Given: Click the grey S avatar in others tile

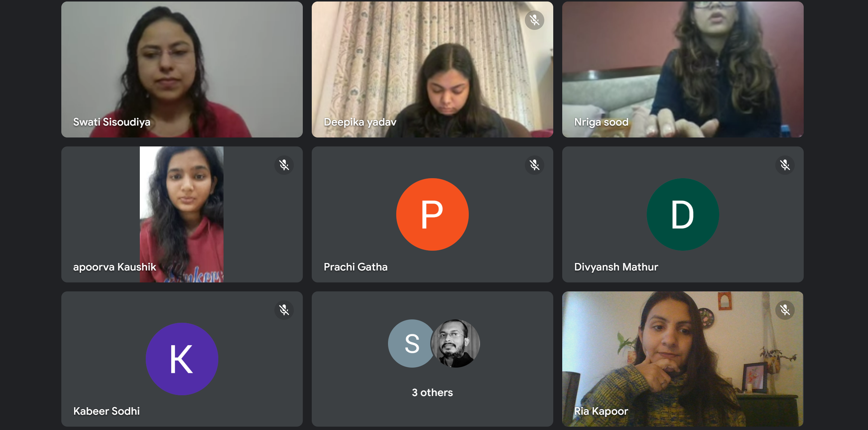Looking at the screenshot, I should pos(411,343).
